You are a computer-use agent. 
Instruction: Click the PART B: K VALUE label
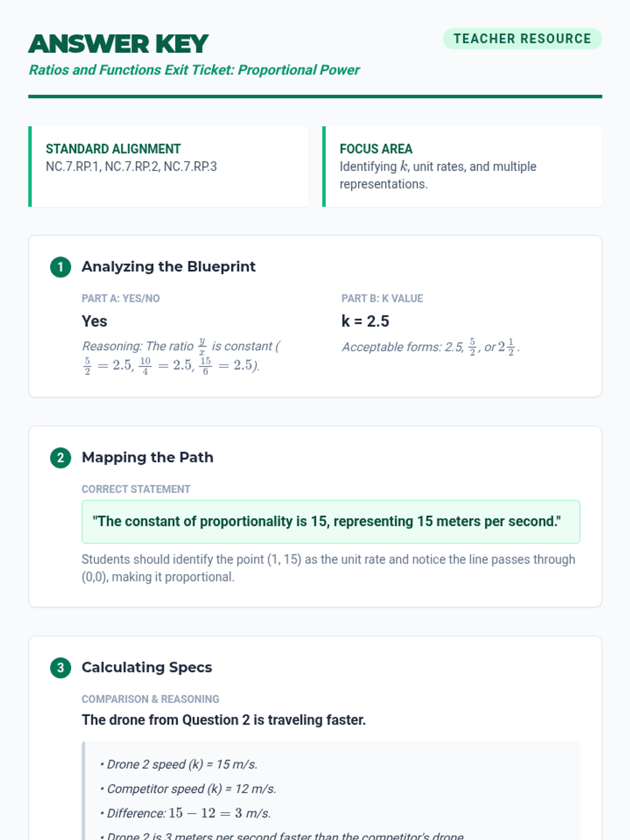pyautogui.click(x=382, y=298)
